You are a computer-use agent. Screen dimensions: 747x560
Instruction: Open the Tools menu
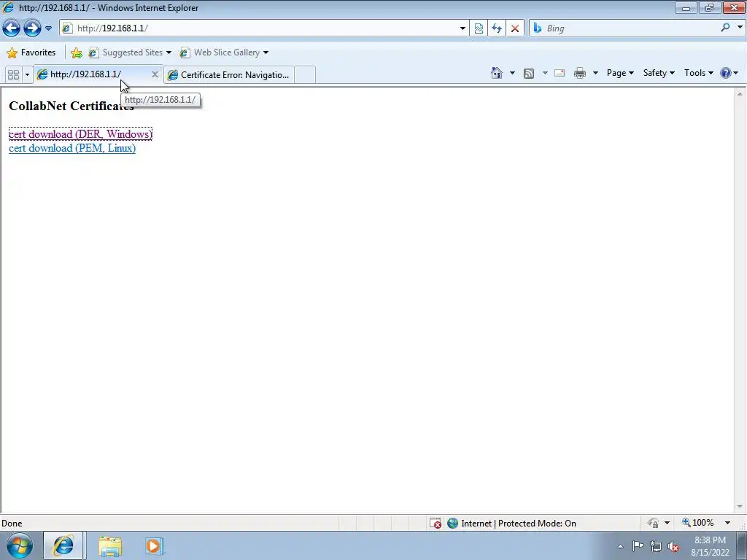click(698, 73)
